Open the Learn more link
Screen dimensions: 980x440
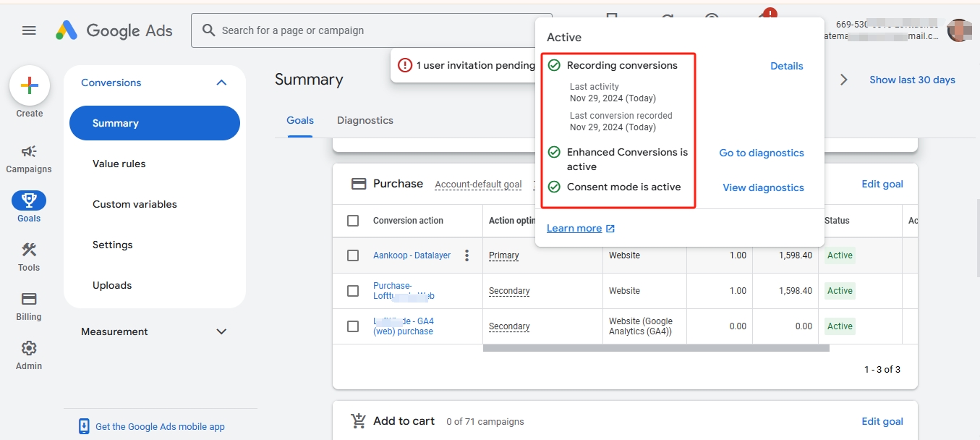tap(581, 228)
